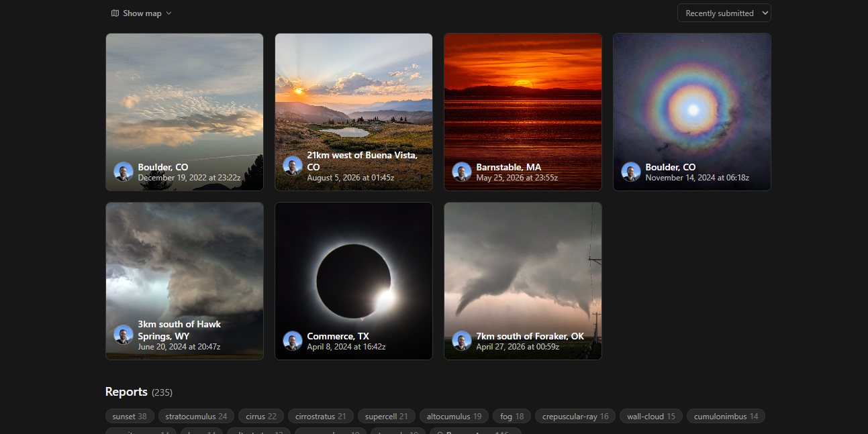Filter reports by cirrostratus tag
The image size is (868, 434).
[321, 417]
